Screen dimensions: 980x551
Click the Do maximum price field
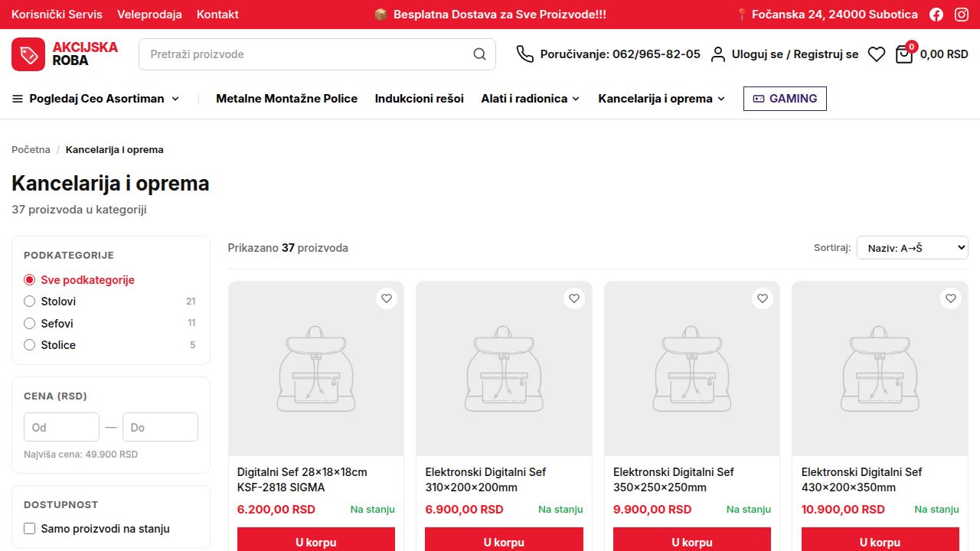(160, 427)
